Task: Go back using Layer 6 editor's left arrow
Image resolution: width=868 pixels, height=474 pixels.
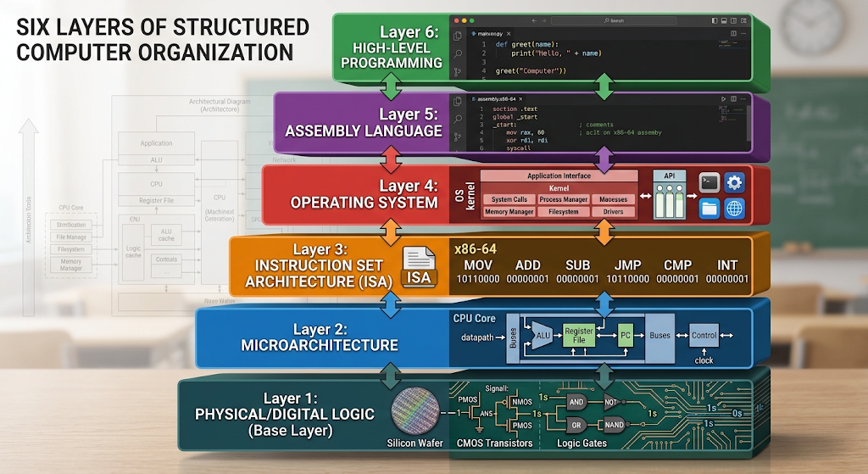Action: (534, 20)
